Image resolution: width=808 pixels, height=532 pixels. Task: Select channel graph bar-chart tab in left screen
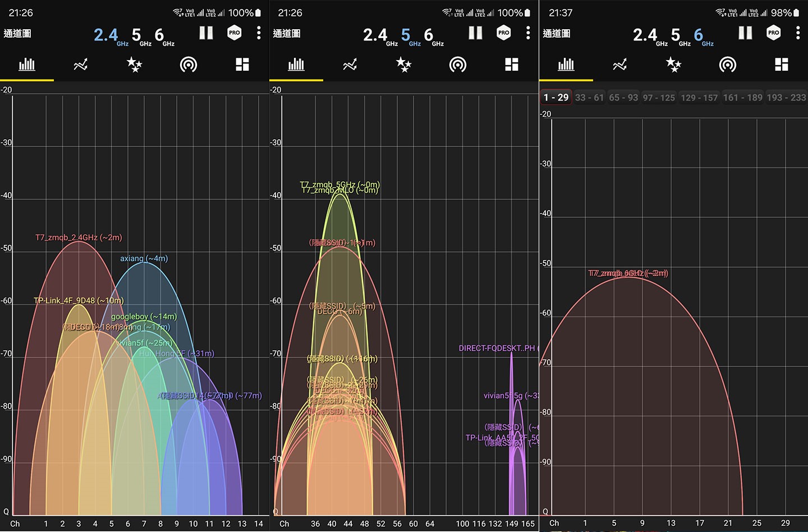point(27,65)
